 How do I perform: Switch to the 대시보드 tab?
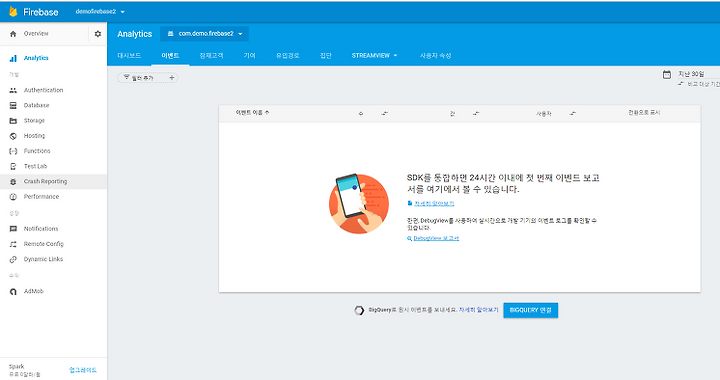129,56
